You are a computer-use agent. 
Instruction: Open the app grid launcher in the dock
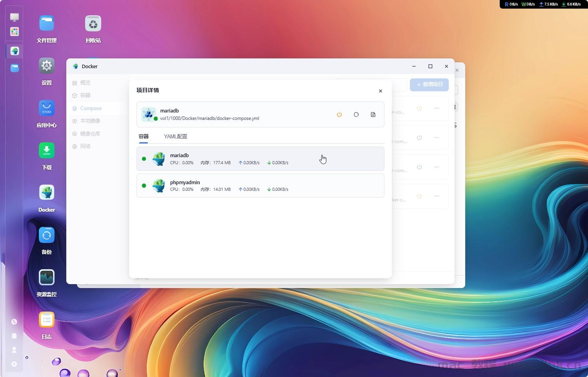point(15,31)
